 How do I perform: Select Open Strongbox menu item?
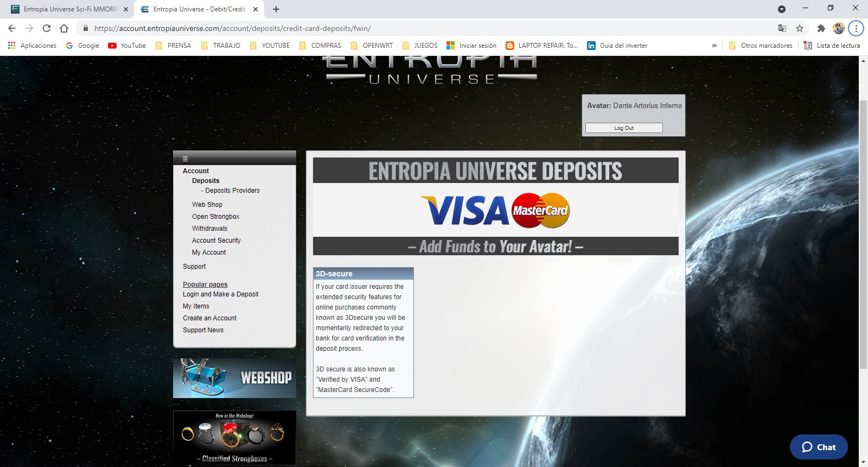[x=215, y=217]
